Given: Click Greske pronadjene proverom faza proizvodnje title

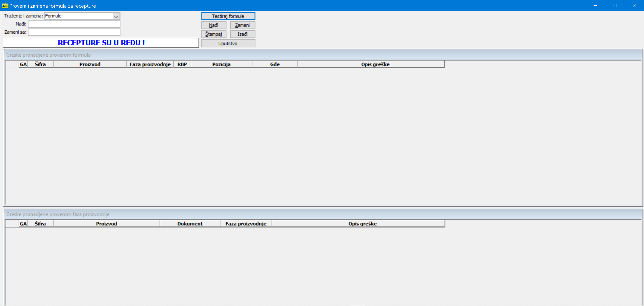Looking at the screenshot, I should click(x=58, y=214).
